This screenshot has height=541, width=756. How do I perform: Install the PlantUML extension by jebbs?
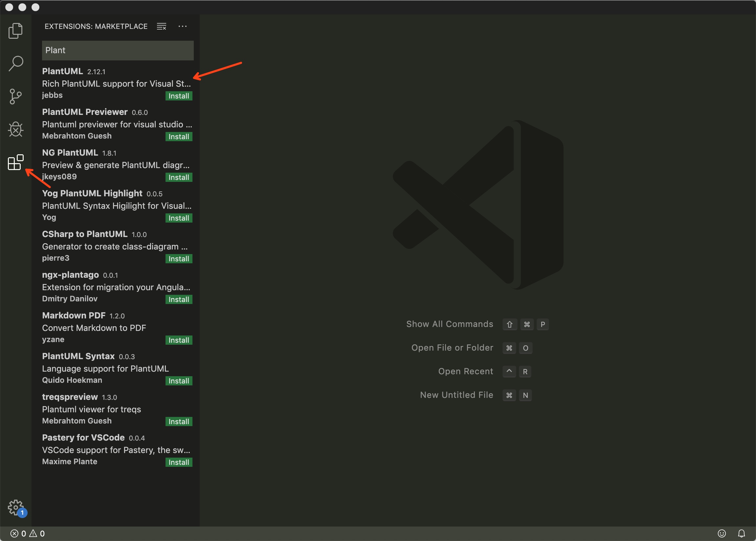(x=179, y=96)
